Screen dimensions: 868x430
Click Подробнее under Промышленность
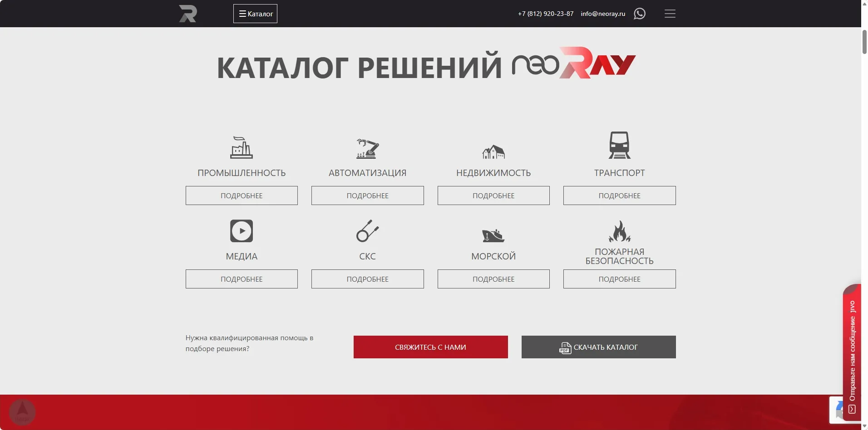click(242, 195)
